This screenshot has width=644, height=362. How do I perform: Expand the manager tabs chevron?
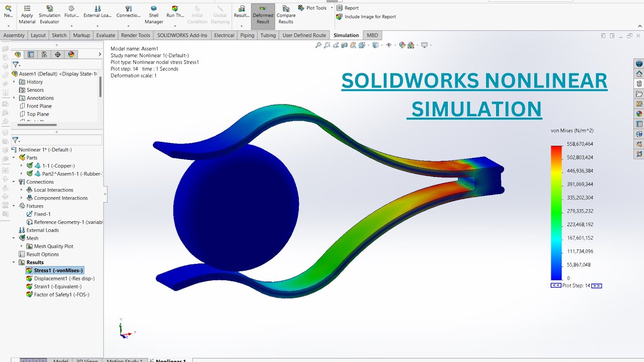coord(100,54)
